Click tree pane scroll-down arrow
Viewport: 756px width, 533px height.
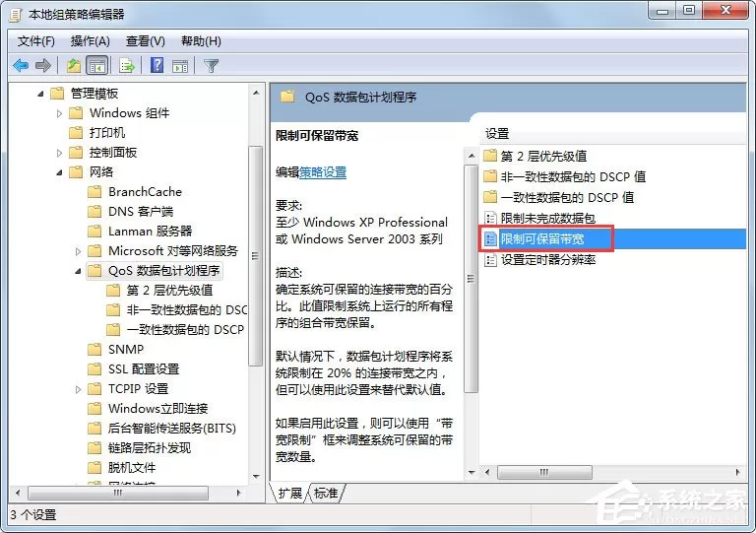click(x=256, y=477)
